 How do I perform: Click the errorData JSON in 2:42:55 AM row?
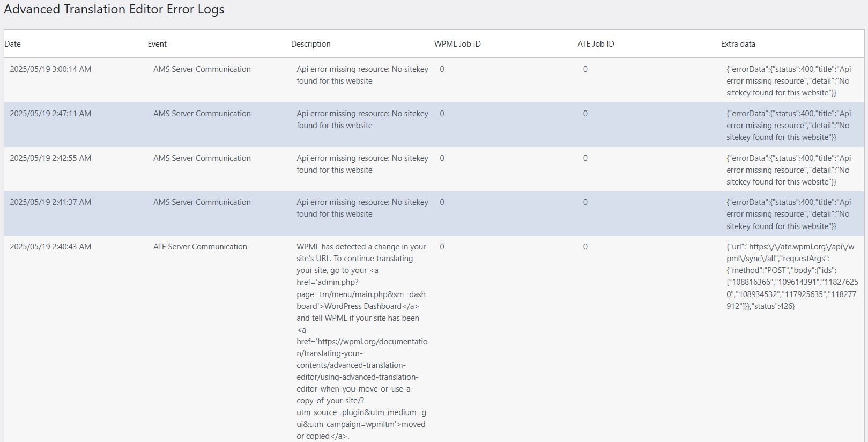pyautogui.click(x=789, y=170)
